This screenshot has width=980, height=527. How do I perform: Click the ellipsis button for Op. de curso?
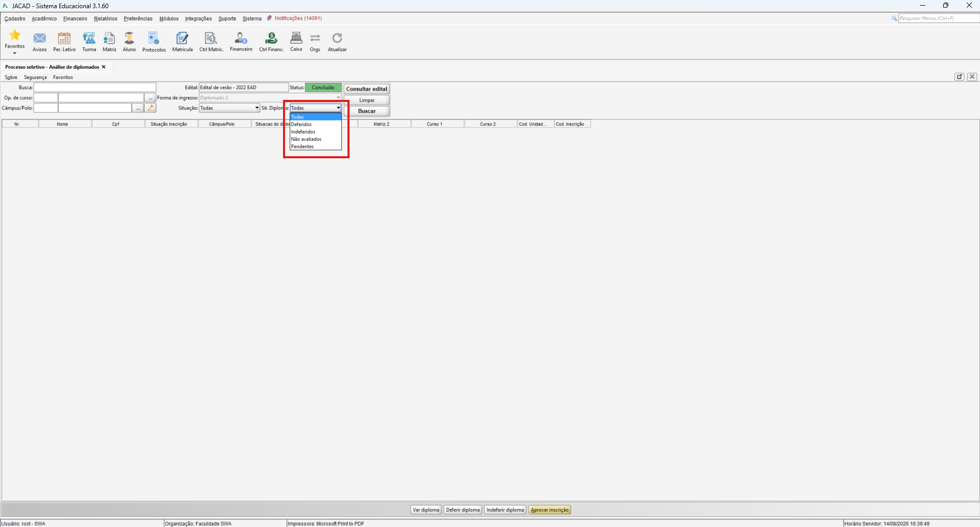150,98
